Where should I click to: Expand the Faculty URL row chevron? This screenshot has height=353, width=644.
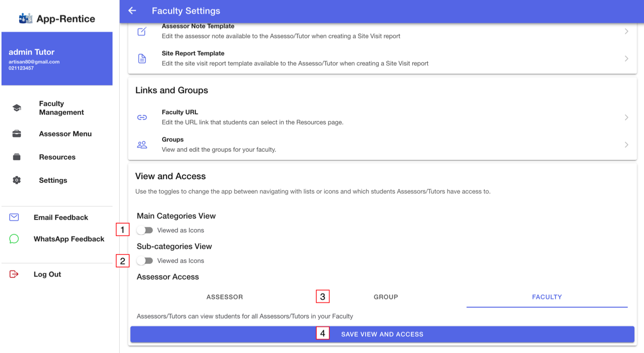click(x=626, y=117)
